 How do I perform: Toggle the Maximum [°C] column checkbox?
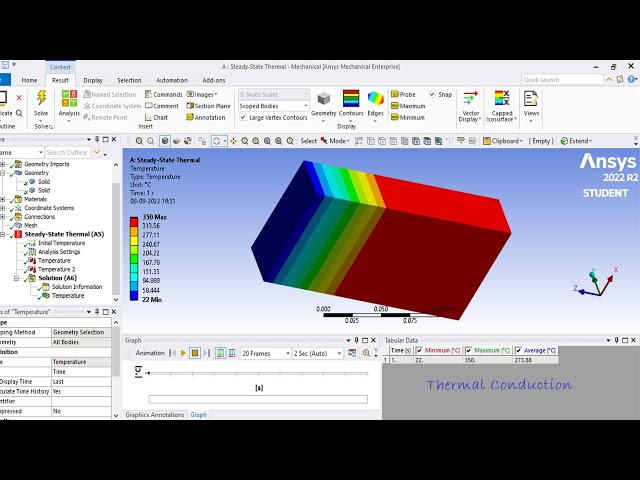(469, 350)
